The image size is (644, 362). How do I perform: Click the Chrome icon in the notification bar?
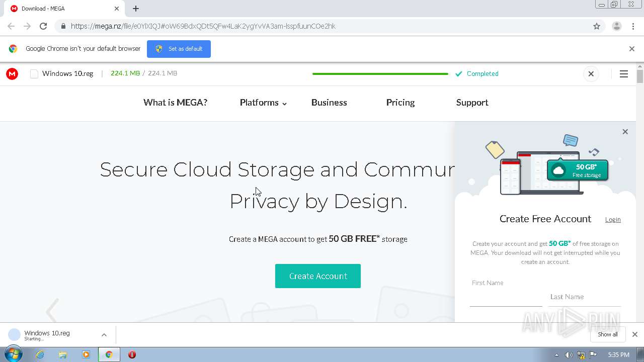[13, 49]
